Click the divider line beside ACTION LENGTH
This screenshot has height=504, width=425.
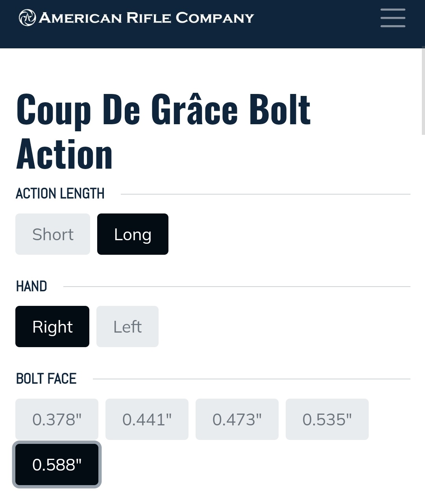coord(266,194)
